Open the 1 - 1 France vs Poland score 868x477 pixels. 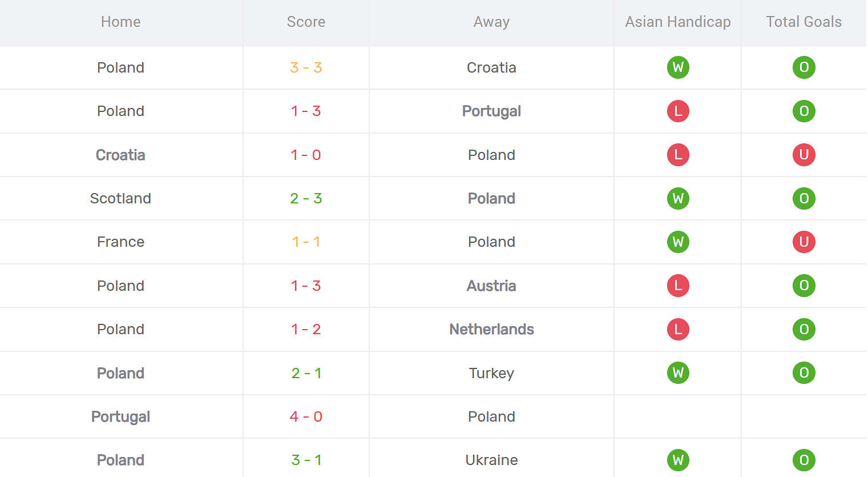pyautogui.click(x=306, y=242)
